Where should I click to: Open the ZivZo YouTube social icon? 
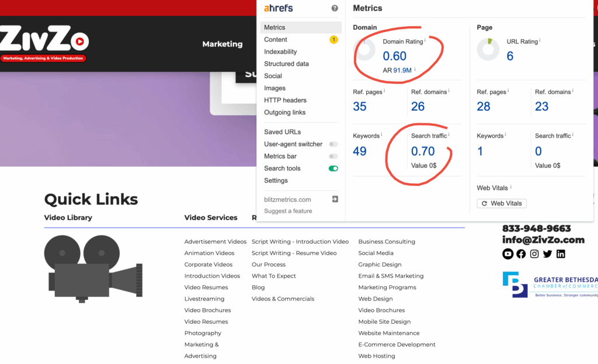coord(507,254)
